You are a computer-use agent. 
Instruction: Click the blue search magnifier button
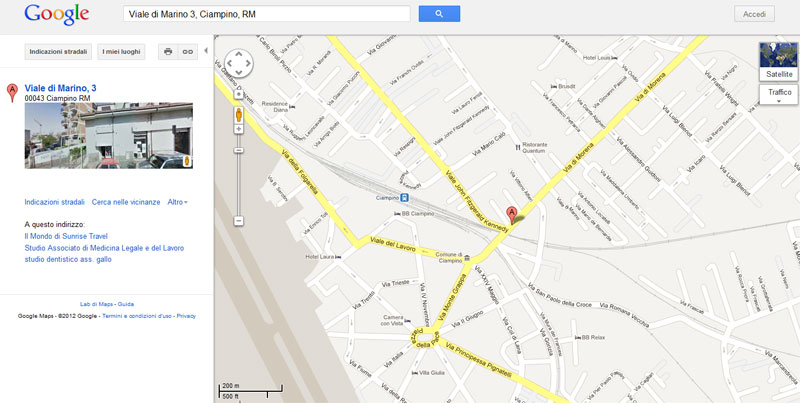point(439,14)
